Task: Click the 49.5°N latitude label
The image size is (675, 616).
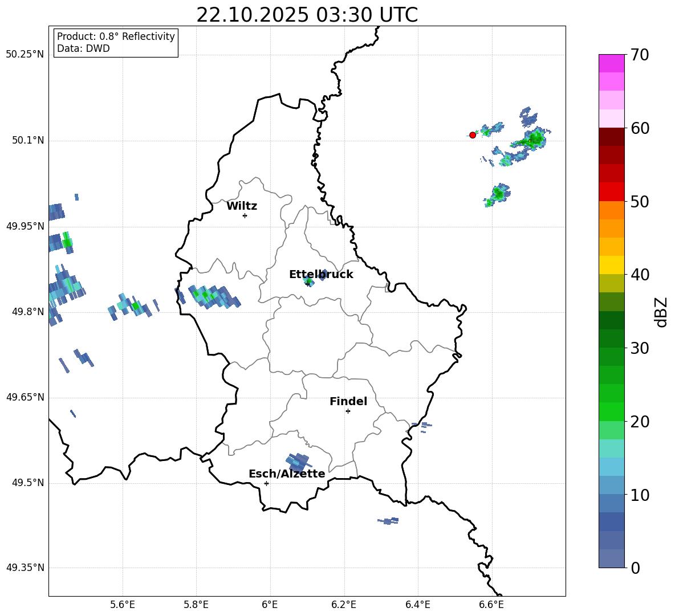Action: tap(28, 483)
